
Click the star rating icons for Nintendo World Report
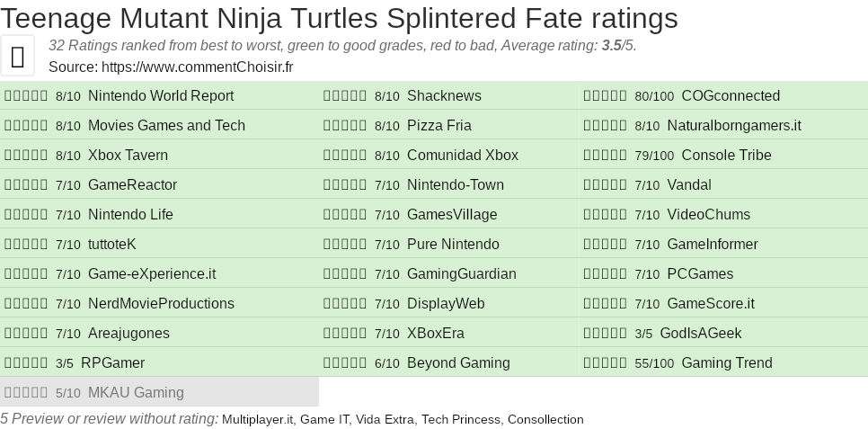[x=26, y=96]
